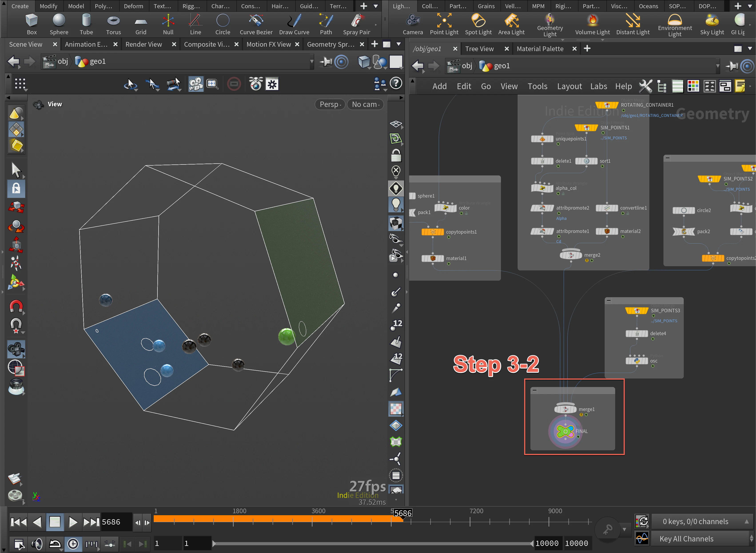Screen dimensions: 756x553
Task: Toggle the pin on Scene View pane
Action: [326, 62]
